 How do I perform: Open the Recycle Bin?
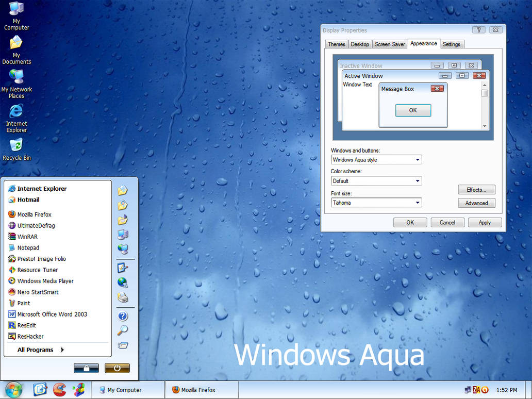[x=16, y=149]
